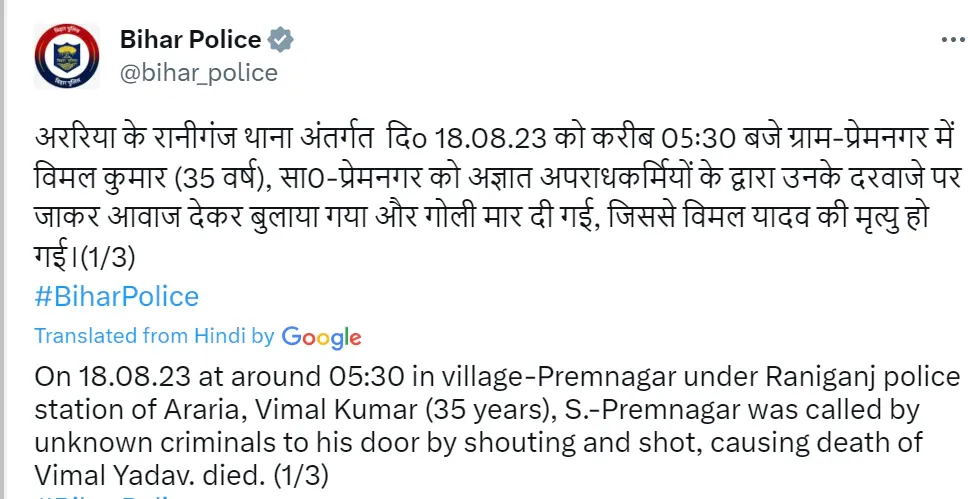The height and width of the screenshot is (499, 980).
Task: Click the partially visible hashtag at the bottom
Action: [103, 496]
